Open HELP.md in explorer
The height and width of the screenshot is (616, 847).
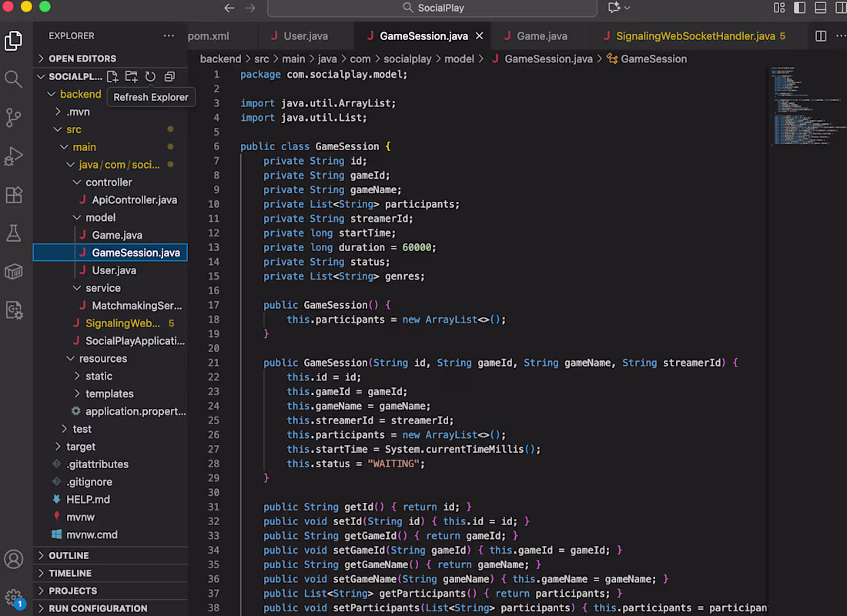(x=88, y=499)
